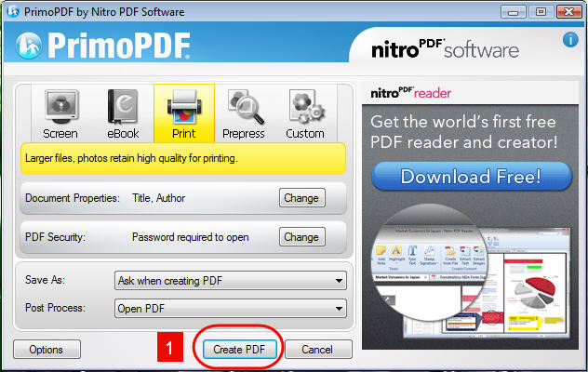Image resolution: width=588 pixels, height=372 pixels.
Task: Click the Nitro Reader preview image
Action: 472,271
